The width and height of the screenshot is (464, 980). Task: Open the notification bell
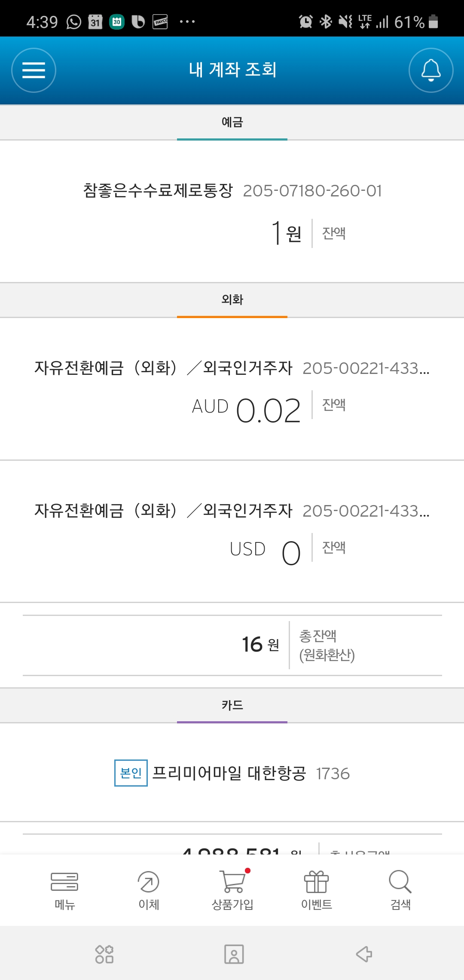click(431, 70)
